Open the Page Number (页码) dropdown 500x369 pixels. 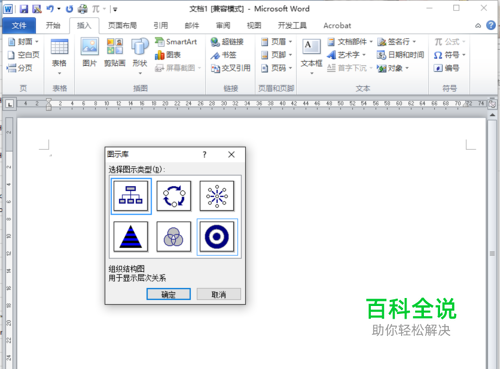[276, 68]
